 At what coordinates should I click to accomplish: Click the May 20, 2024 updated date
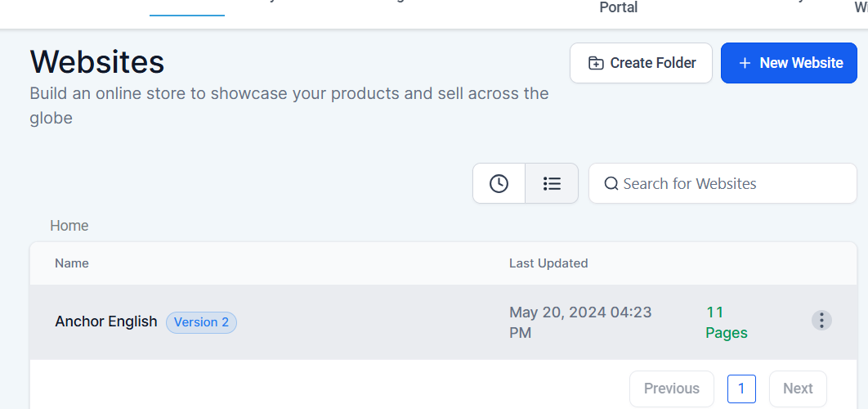pos(580,322)
